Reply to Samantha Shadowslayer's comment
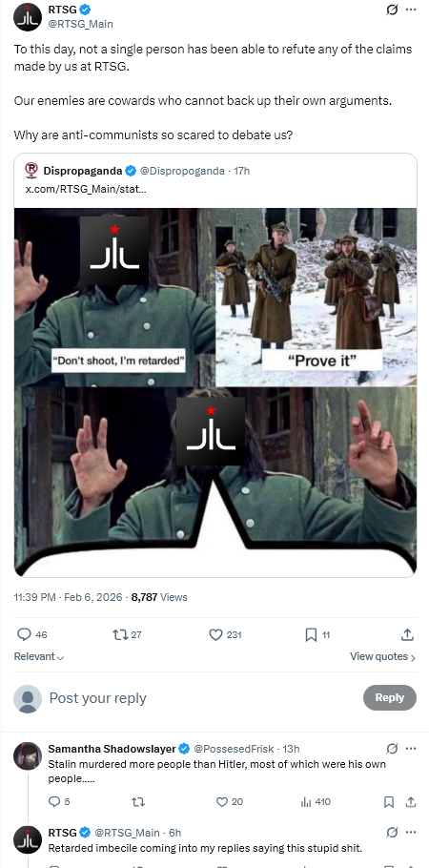The width and height of the screenshot is (429, 868). (54, 801)
